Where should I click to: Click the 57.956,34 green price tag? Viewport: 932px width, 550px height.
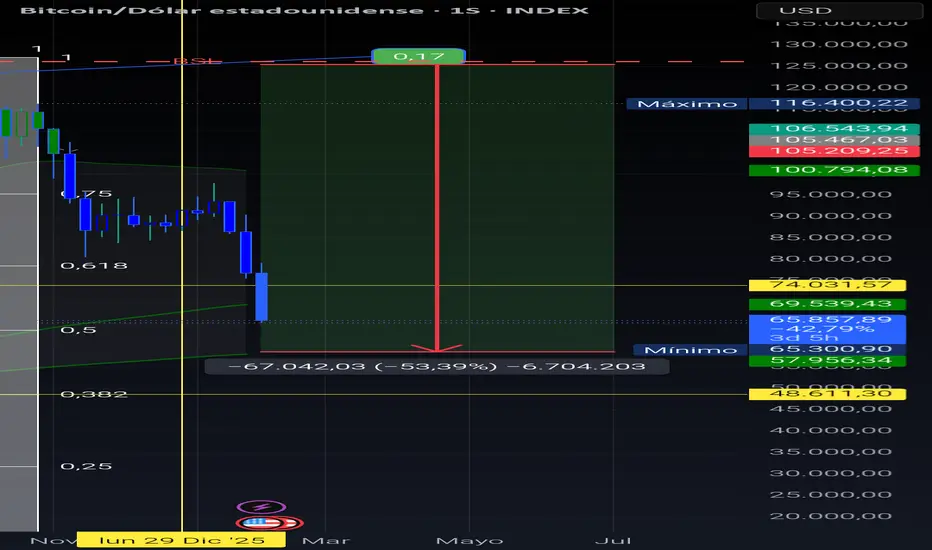click(x=827, y=360)
